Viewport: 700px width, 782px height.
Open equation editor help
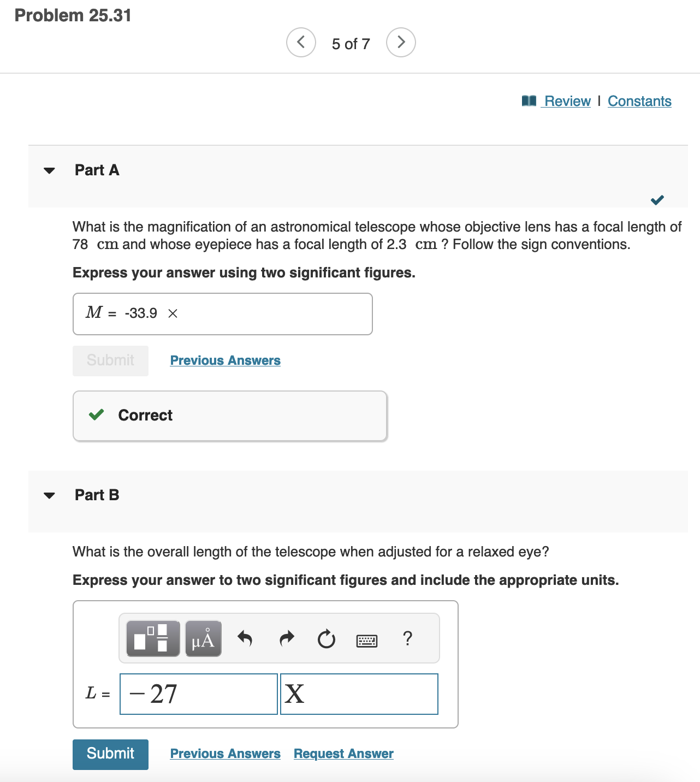407,638
